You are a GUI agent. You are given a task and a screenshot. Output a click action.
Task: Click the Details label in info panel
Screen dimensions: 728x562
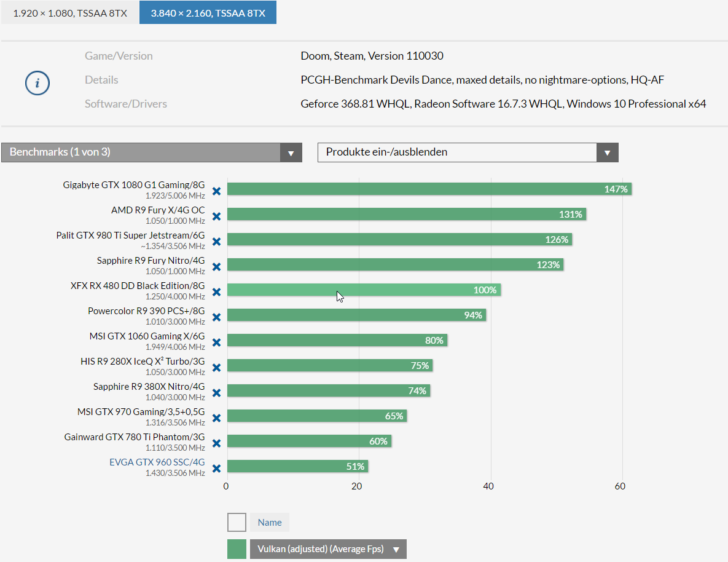101,80
